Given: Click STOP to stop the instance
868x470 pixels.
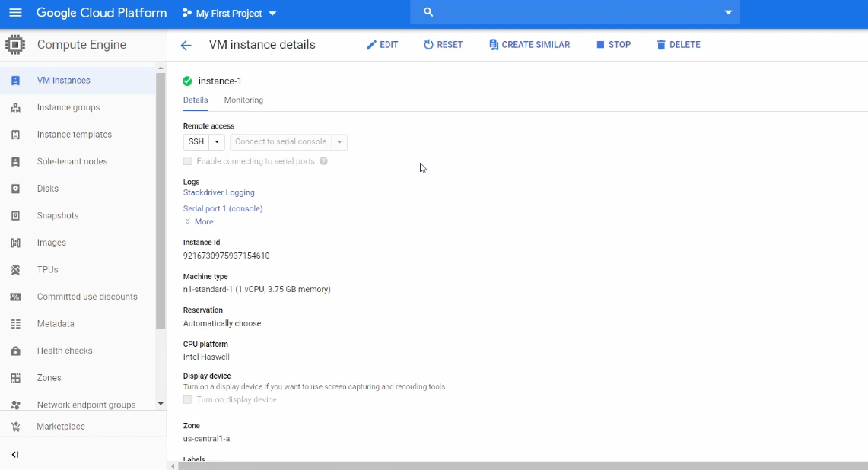Looking at the screenshot, I should (613, 45).
